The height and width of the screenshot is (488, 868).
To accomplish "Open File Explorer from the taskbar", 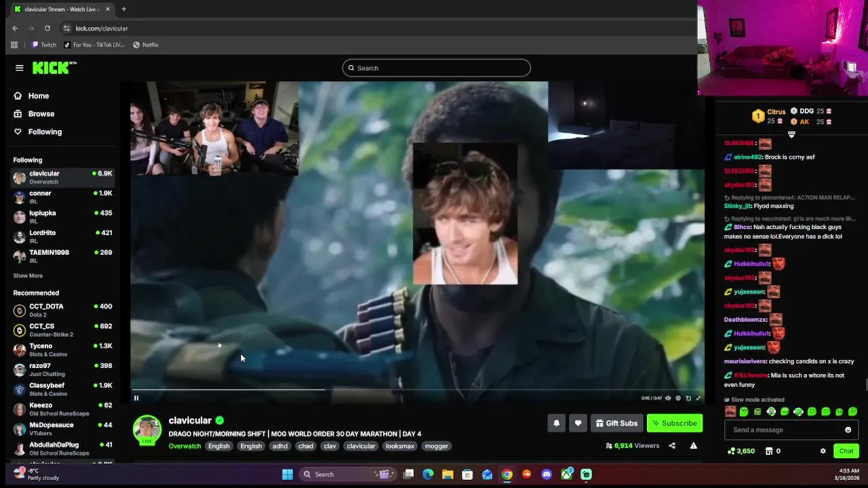I will point(448,474).
